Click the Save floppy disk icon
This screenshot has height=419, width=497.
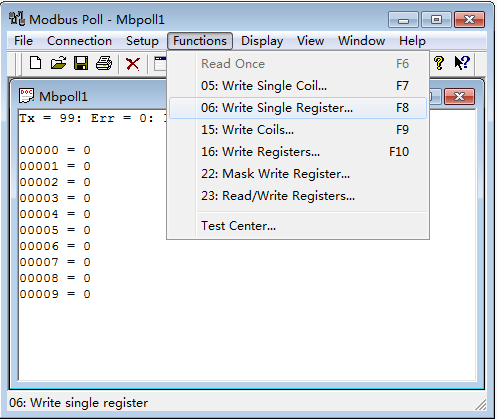click(81, 63)
